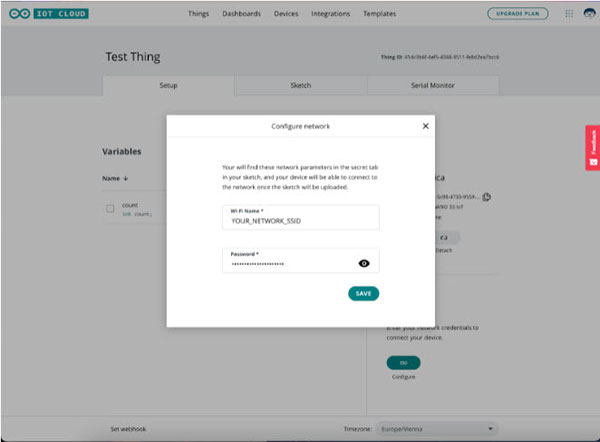Open the user profile avatar
This screenshot has width=600, height=442.
point(587,14)
